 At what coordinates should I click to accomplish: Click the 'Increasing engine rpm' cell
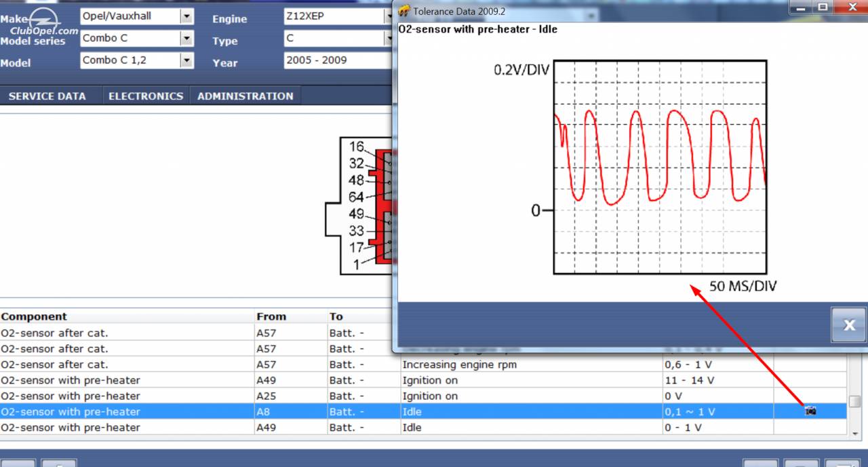pos(459,365)
